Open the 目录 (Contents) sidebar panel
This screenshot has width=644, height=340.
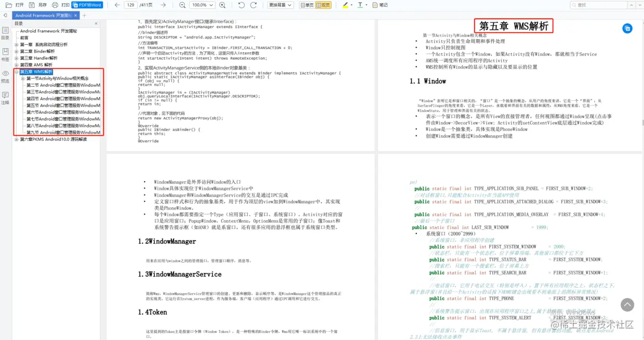point(5,34)
